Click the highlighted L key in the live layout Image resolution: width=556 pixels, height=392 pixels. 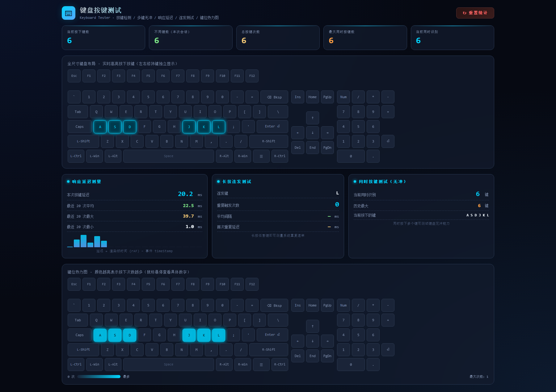coord(219,127)
